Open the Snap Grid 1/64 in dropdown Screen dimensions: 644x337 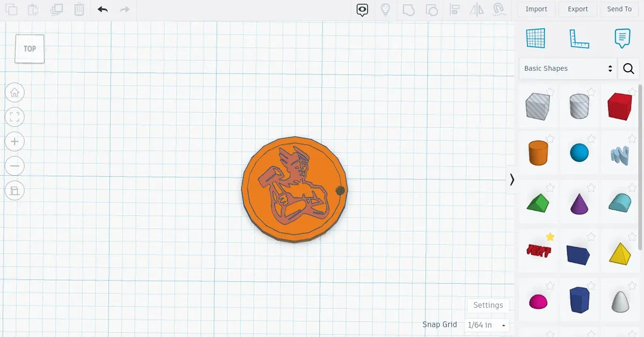tap(485, 325)
